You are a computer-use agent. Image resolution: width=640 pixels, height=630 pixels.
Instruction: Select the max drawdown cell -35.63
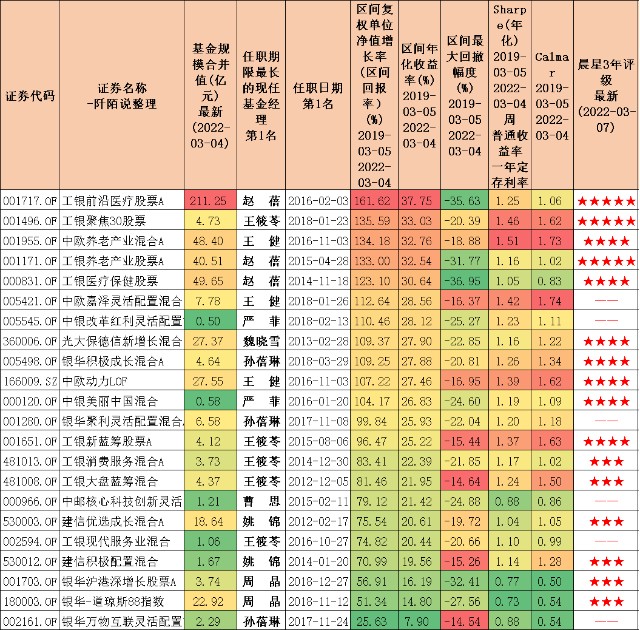465,200
